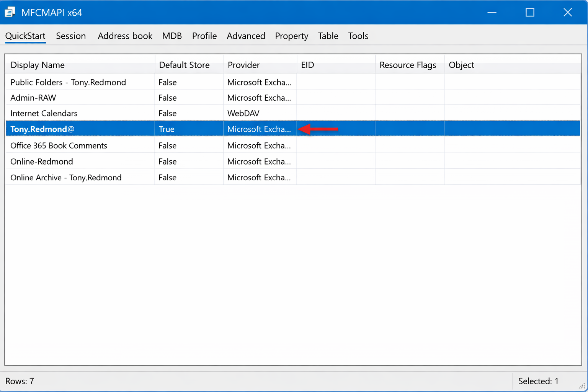Sort by the Display Name column header
This screenshot has height=392, width=588.
pyautogui.click(x=37, y=65)
